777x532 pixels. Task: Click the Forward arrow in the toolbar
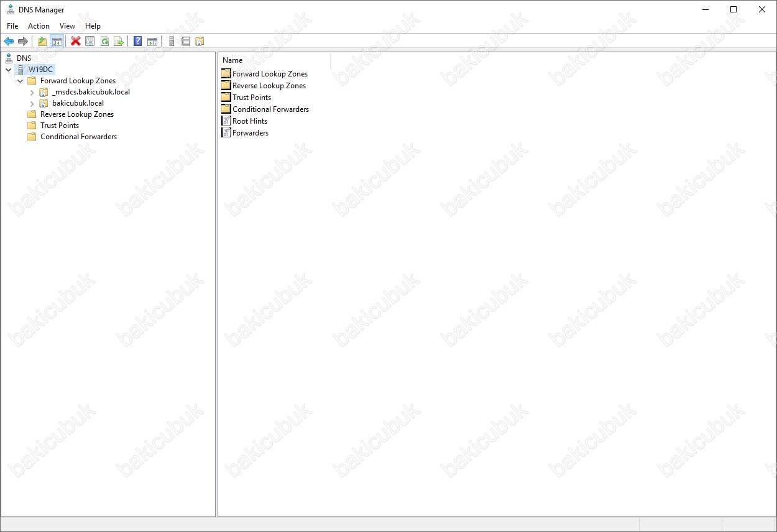[x=23, y=42]
